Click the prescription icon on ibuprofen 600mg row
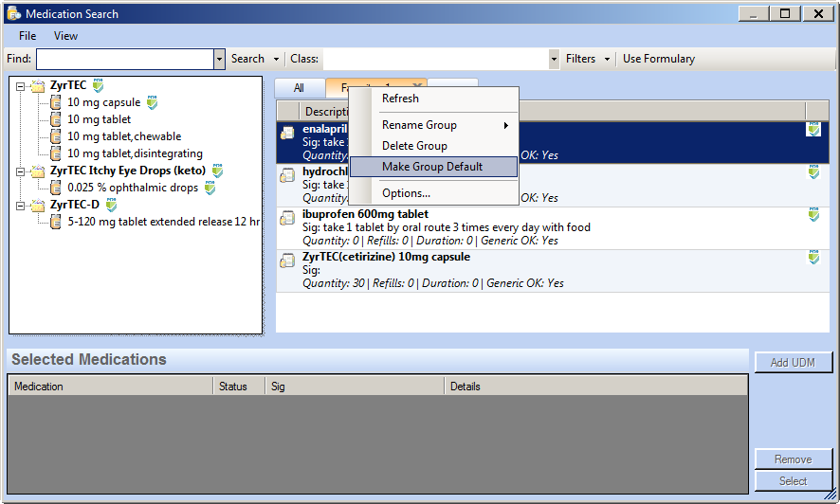Screen dimensions: 840x504 (x=287, y=218)
